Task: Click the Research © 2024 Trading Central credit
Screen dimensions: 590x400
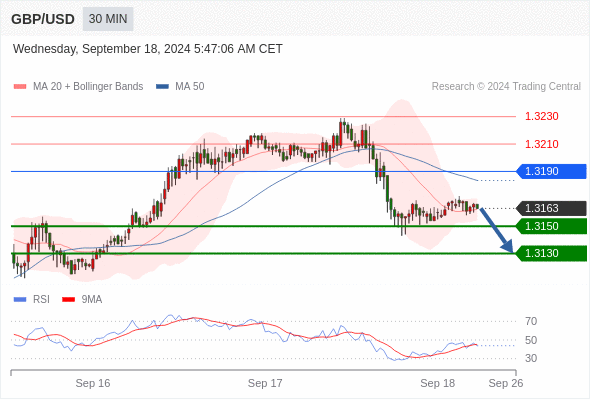Action: 506,87
